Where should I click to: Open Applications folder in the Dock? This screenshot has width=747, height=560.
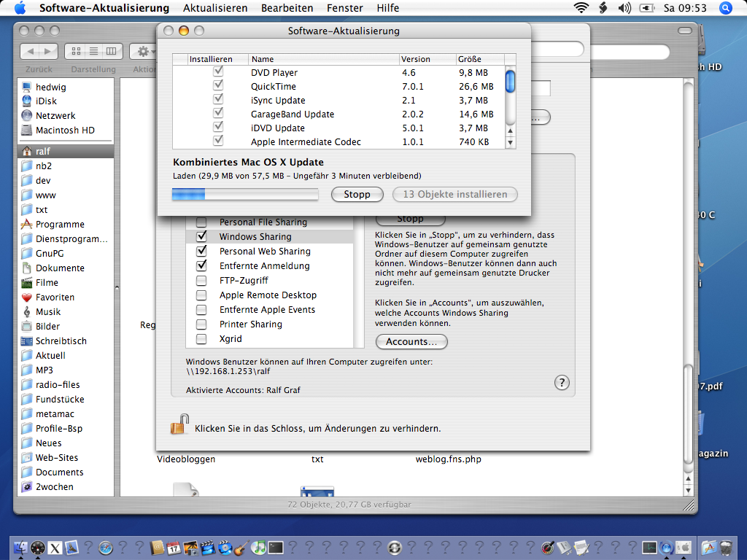[x=709, y=548]
